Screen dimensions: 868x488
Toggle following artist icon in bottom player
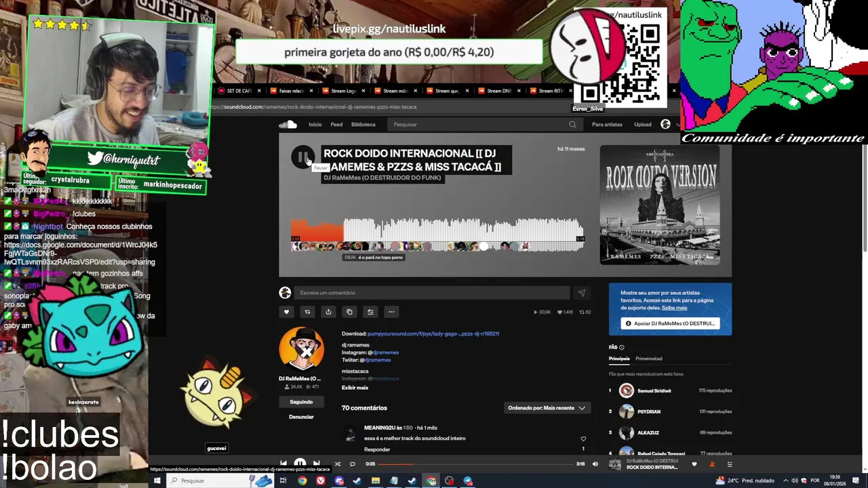pos(711,464)
